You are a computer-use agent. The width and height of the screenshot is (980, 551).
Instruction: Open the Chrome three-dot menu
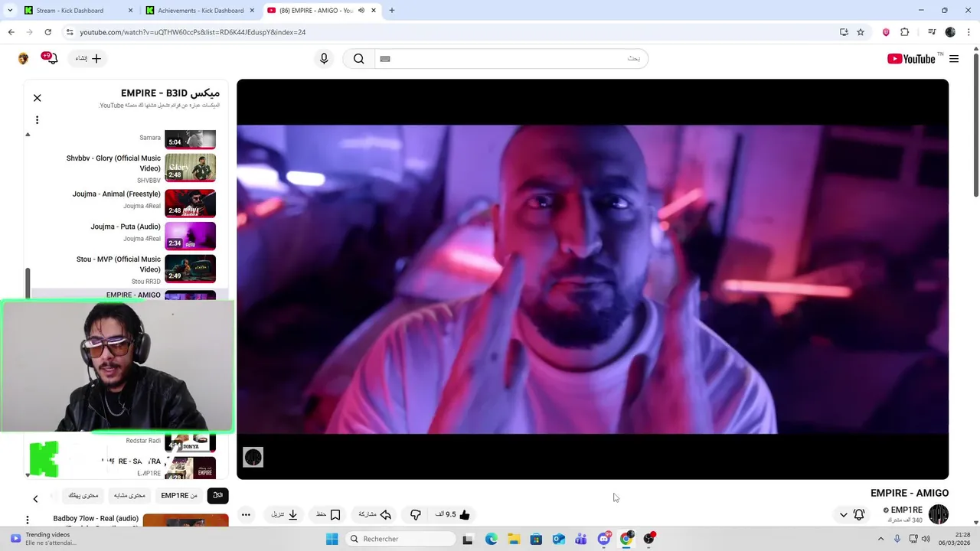(968, 32)
